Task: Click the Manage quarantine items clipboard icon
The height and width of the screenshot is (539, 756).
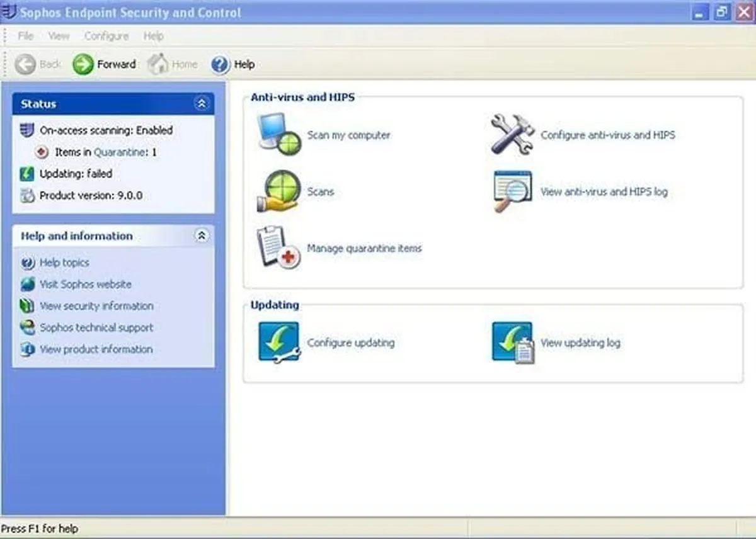Action: point(278,247)
